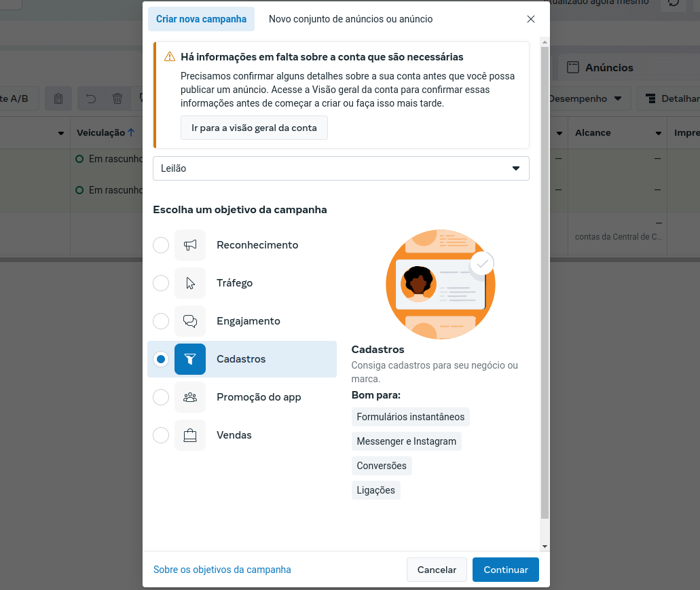Select the Reconhecimento radio button
The height and width of the screenshot is (590, 700).
click(161, 245)
